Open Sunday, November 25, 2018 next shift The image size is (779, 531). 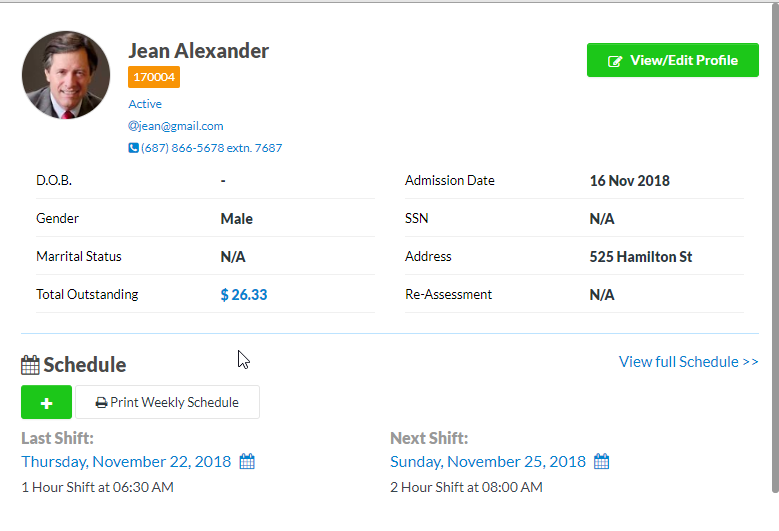pos(488,461)
